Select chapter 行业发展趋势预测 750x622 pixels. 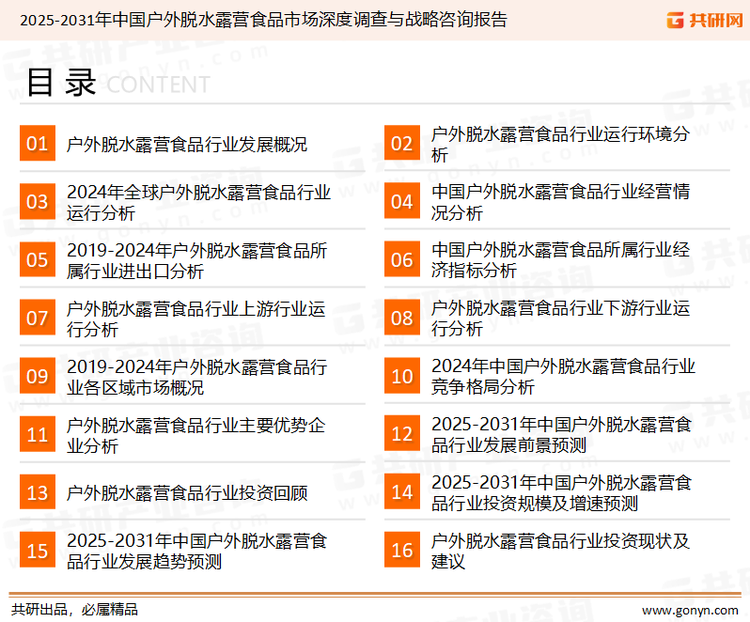click(x=197, y=551)
